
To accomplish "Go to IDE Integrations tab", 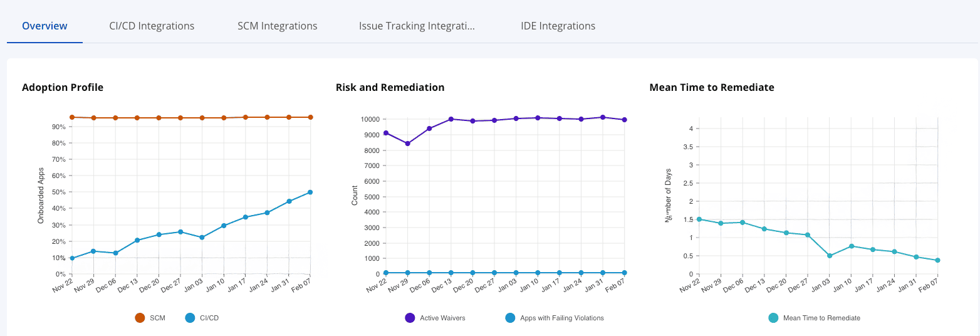I will pos(558,26).
